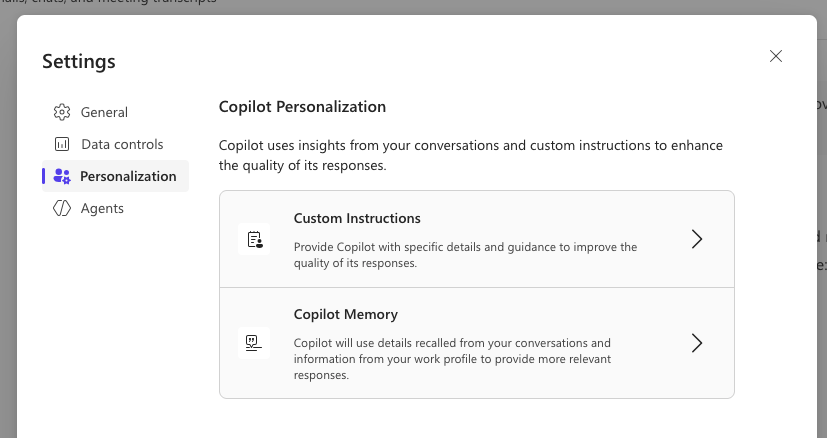
Task: Click the Copilot Personalization heading
Action: click(302, 106)
